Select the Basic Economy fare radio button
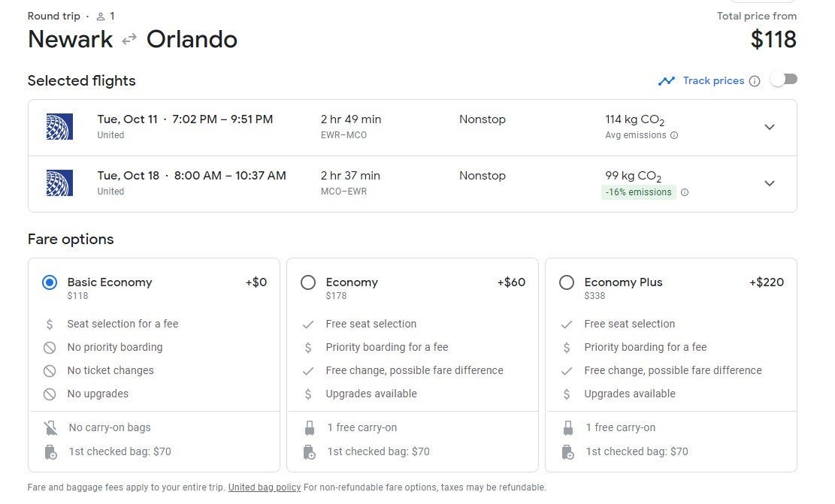 point(50,282)
